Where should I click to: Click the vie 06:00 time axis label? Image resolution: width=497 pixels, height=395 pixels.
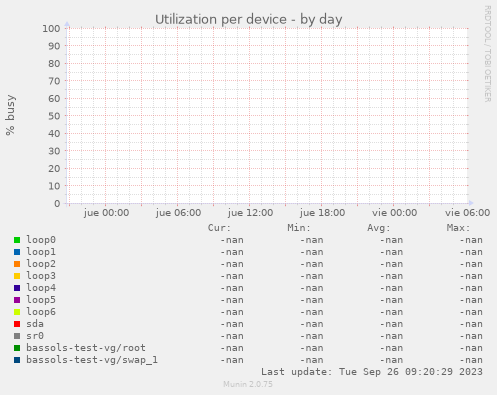click(x=467, y=213)
